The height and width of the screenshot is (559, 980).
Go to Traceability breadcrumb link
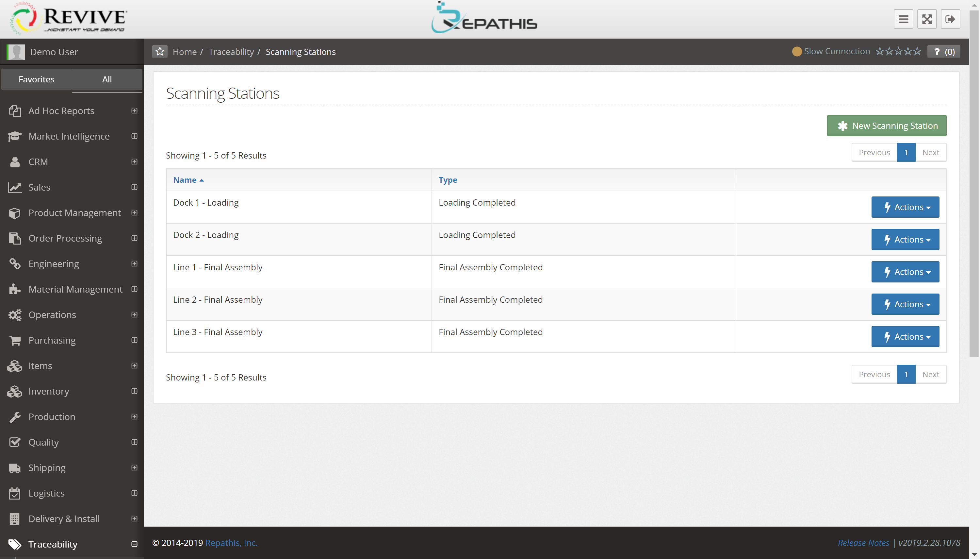pos(231,51)
